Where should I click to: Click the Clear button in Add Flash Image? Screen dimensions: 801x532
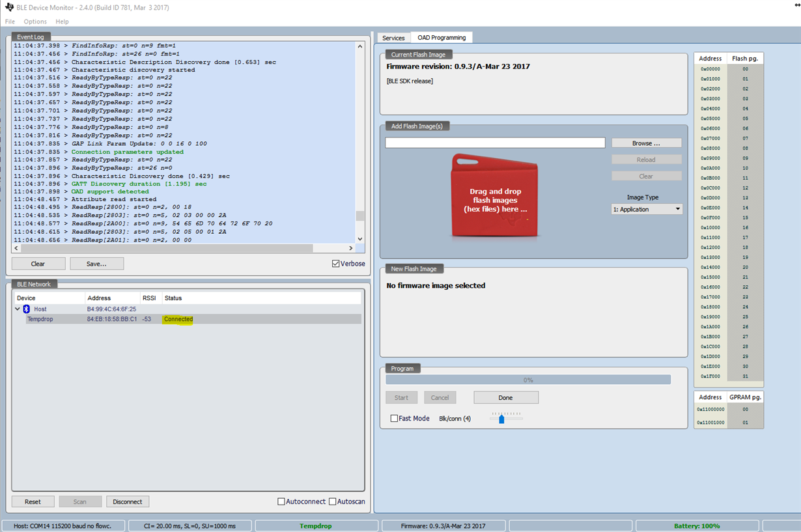pyautogui.click(x=646, y=176)
